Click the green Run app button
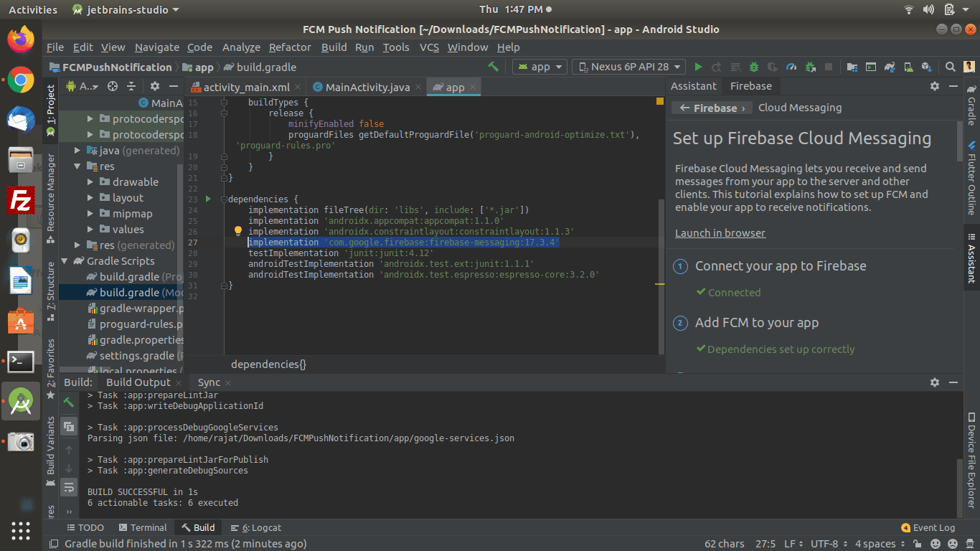The image size is (980, 551). [x=698, y=67]
